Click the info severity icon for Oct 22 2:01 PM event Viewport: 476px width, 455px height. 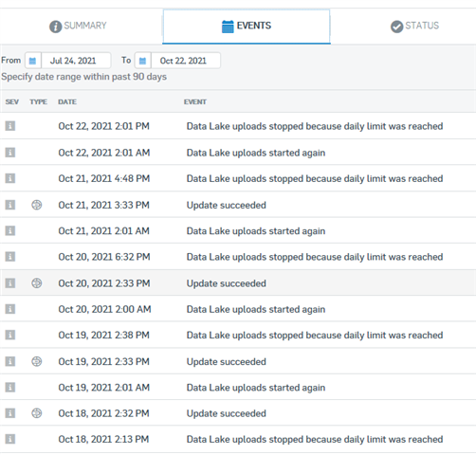pos(10,126)
